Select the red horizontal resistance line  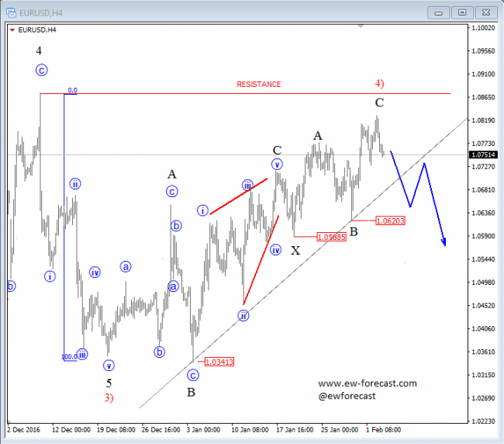[245, 94]
